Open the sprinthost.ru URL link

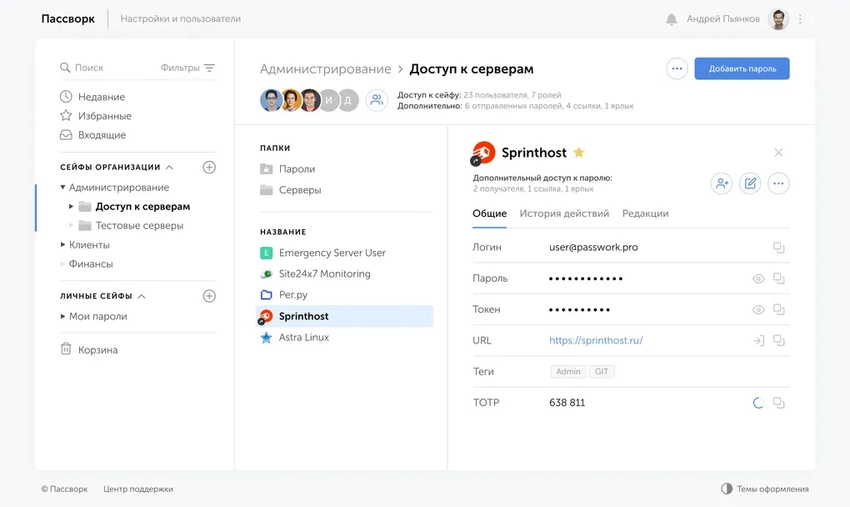(x=596, y=341)
